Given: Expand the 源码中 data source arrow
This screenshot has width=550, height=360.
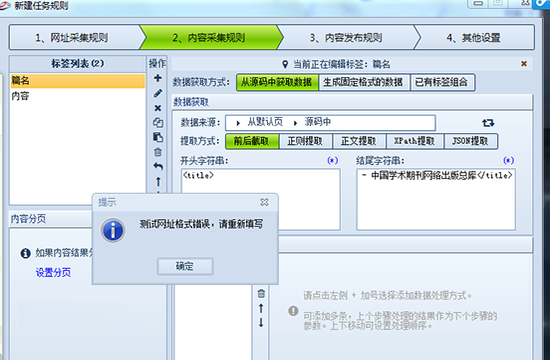Looking at the screenshot, I should (x=295, y=123).
